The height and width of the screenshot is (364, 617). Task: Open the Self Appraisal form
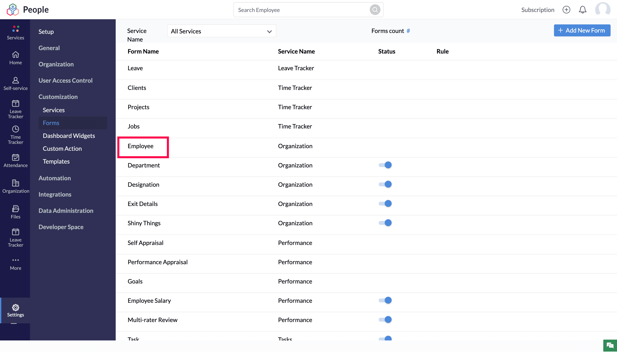pyautogui.click(x=145, y=243)
